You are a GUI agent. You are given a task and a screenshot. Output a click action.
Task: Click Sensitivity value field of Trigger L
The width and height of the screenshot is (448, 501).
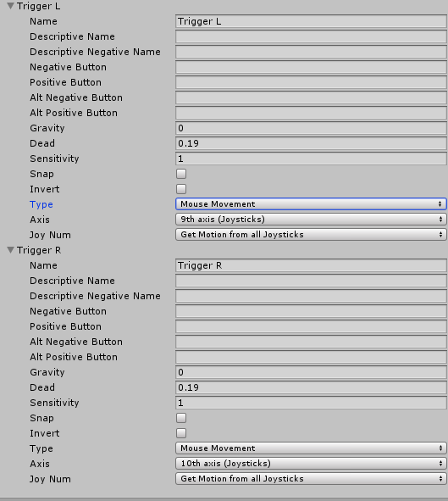tap(311, 159)
